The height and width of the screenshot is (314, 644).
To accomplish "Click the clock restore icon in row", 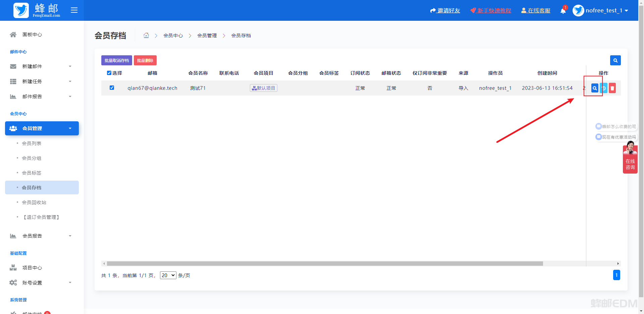I will pos(603,88).
